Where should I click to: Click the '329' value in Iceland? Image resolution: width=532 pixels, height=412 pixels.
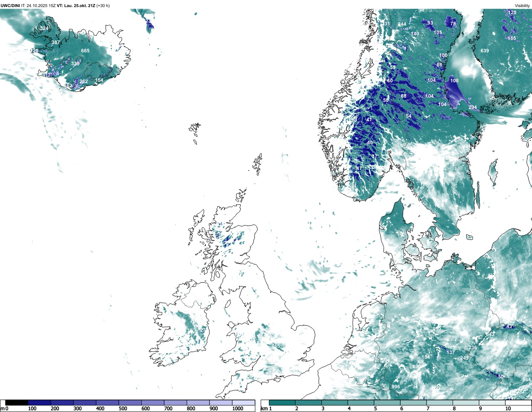(75, 64)
